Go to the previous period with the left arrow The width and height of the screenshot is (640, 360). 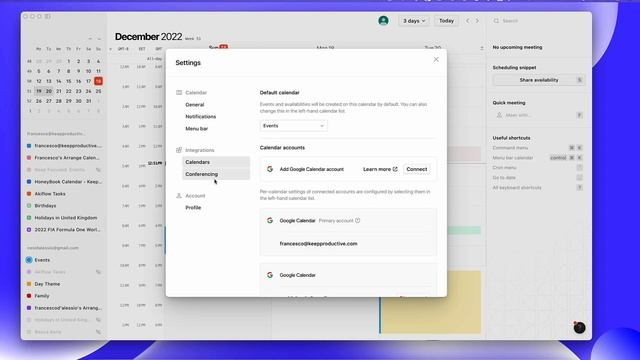[468, 21]
